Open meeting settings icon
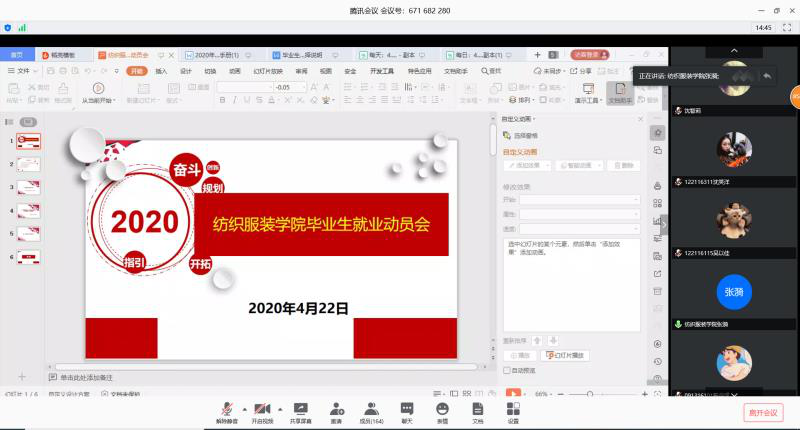The image size is (800, 430). pyautogui.click(x=513, y=410)
